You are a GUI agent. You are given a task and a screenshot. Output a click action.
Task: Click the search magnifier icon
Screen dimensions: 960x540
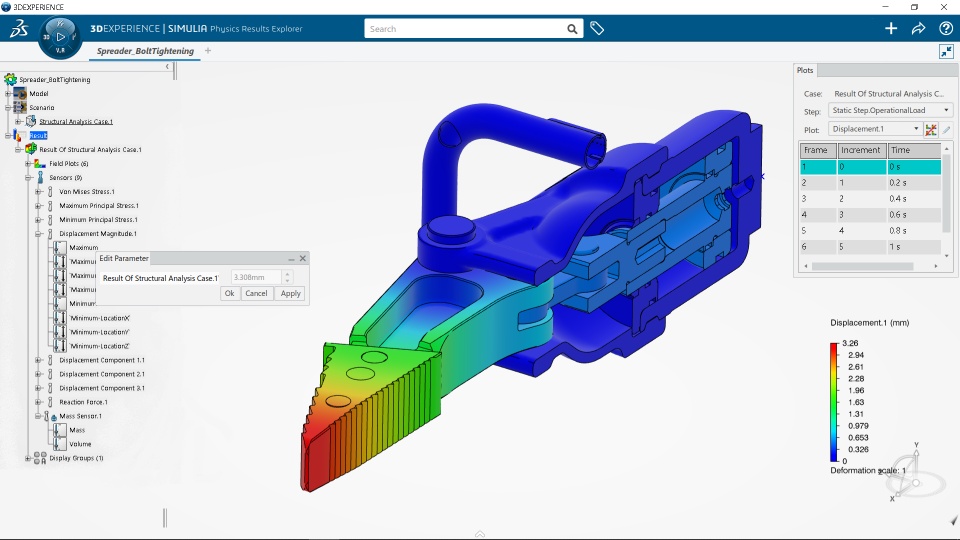click(x=572, y=29)
